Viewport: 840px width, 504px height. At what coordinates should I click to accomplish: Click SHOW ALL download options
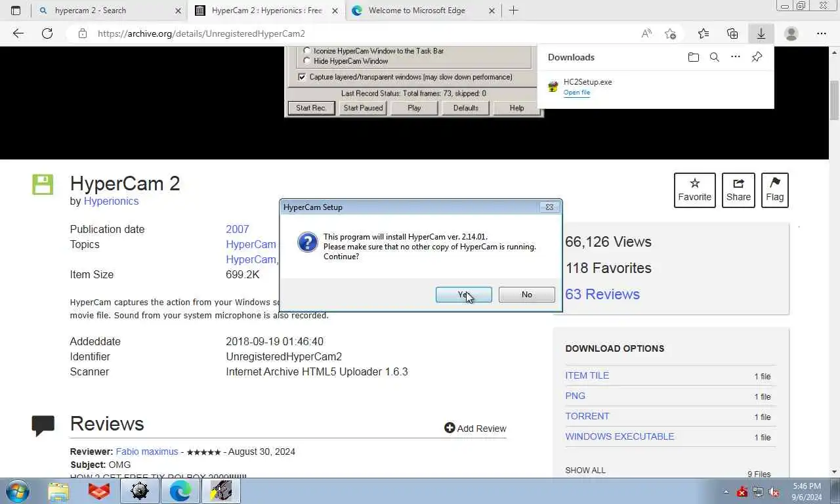585,470
